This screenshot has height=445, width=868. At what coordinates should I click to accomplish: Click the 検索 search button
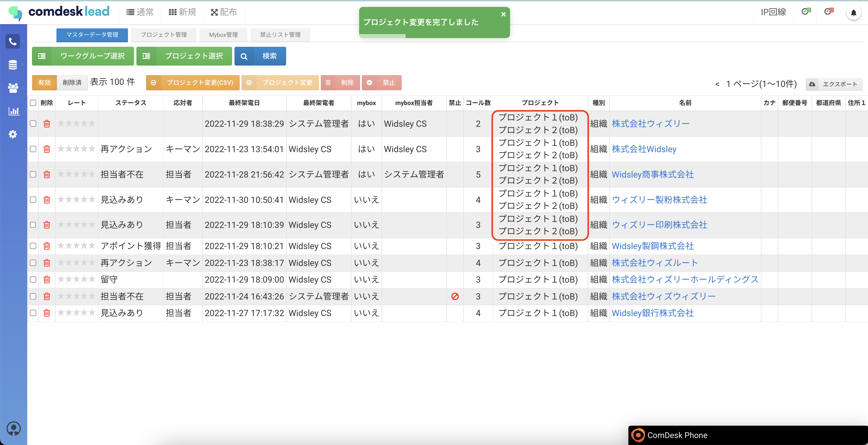tap(260, 56)
